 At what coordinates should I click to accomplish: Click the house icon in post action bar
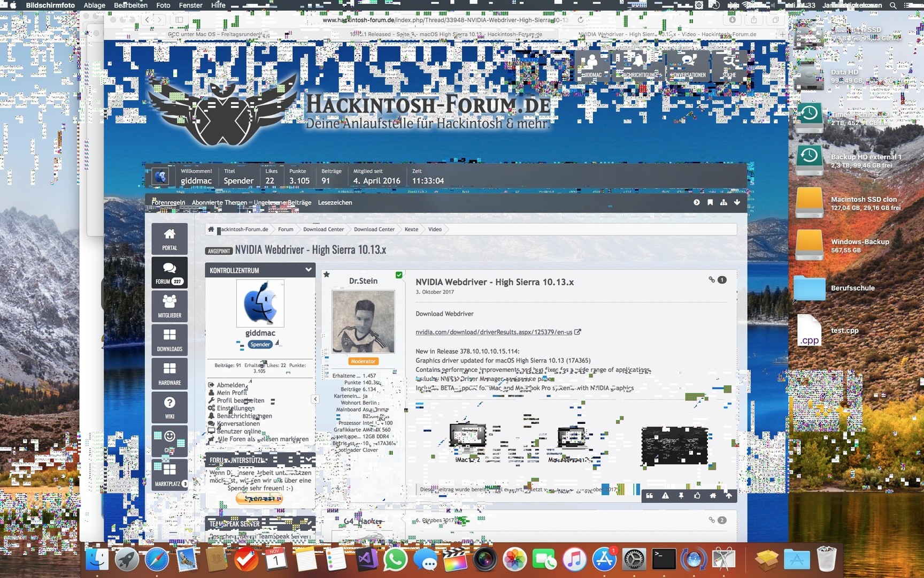(713, 496)
